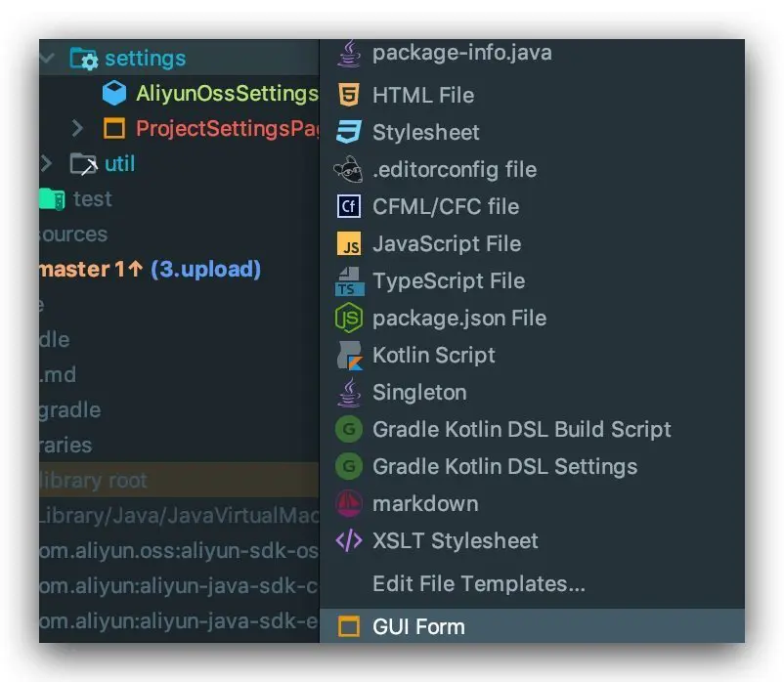Click the XSLT Stylesheet icon
This screenshot has width=784, height=682.
tap(349, 540)
